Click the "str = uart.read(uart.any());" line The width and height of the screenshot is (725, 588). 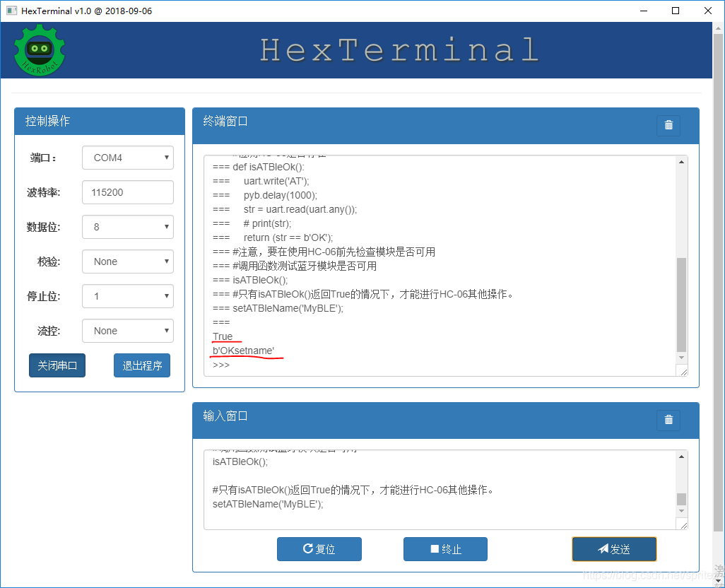300,210
